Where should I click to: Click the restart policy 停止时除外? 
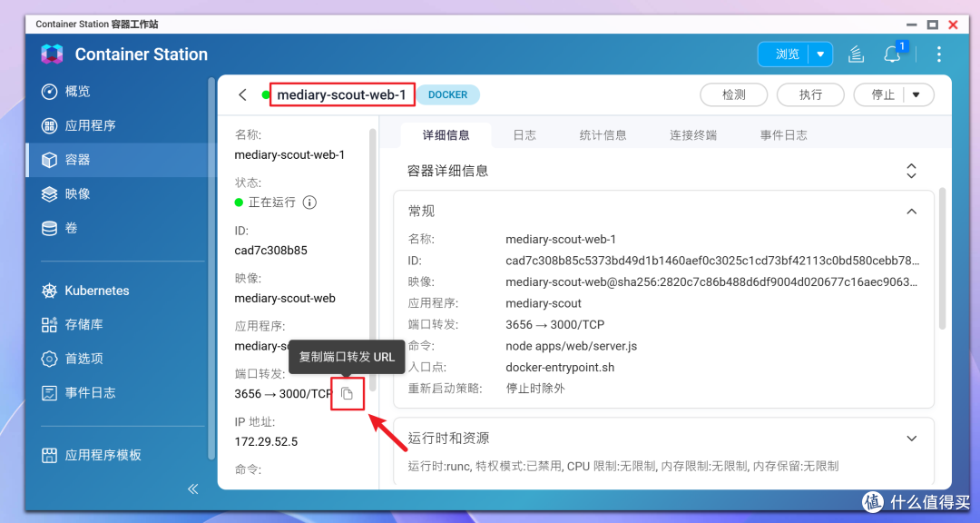[535, 389]
